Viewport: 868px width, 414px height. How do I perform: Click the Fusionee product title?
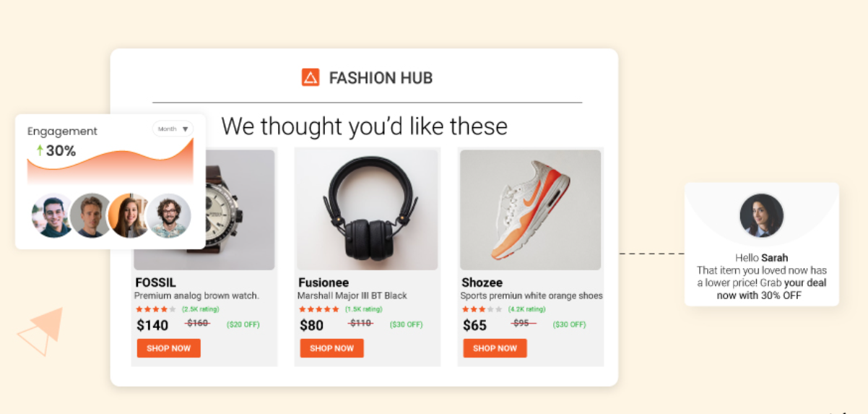[x=324, y=283]
